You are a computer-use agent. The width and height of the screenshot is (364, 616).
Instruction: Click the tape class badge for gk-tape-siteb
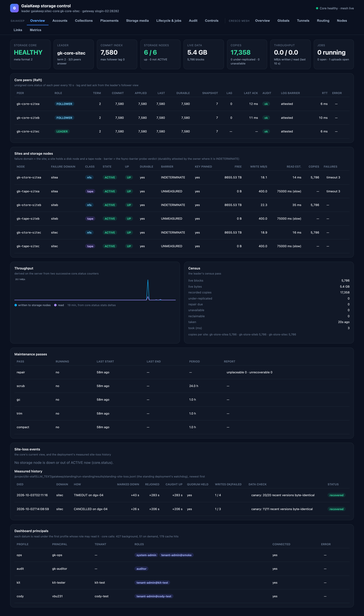pyautogui.click(x=90, y=219)
